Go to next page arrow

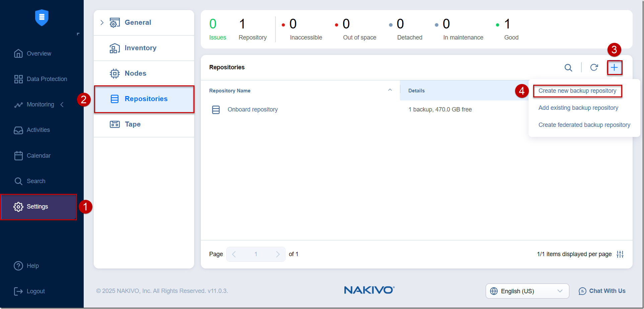click(278, 254)
